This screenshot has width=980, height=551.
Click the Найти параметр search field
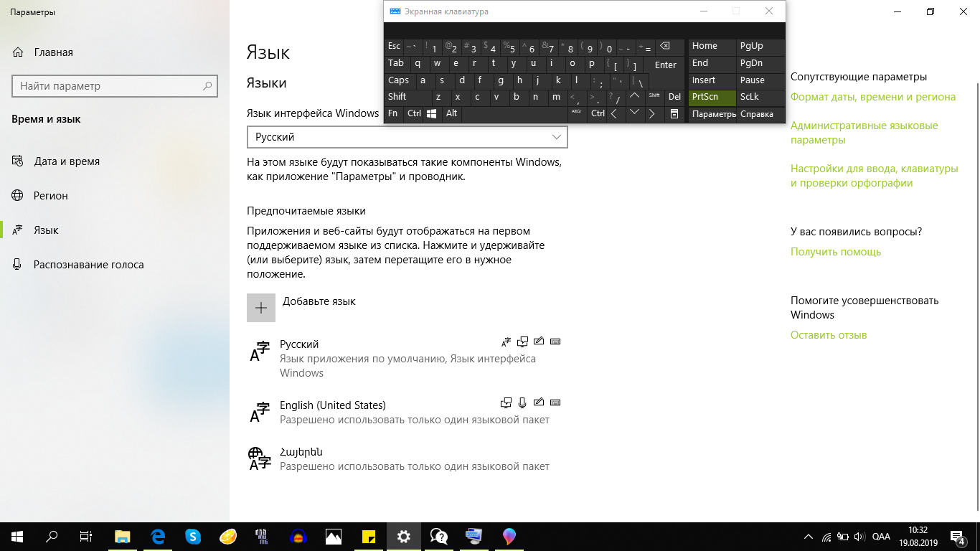(x=114, y=86)
